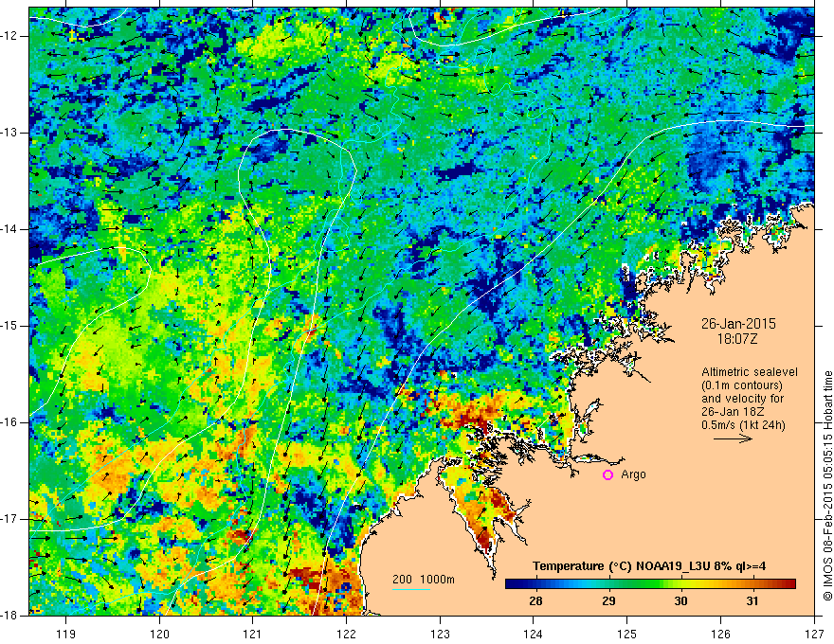Click the 18:07Z time label
The height and width of the screenshot is (644, 834).
[737, 339]
